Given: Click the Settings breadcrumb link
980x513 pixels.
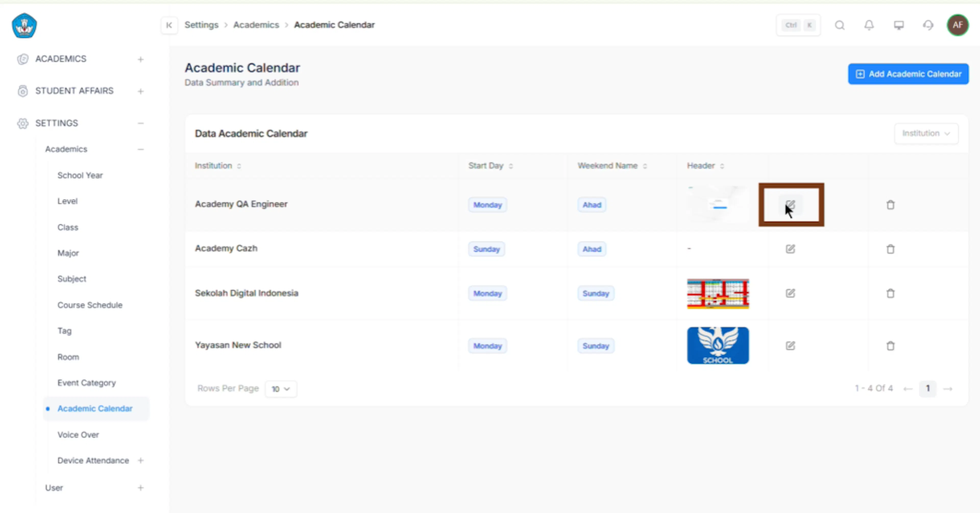Looking at the screenshot, I should [201, 25].
